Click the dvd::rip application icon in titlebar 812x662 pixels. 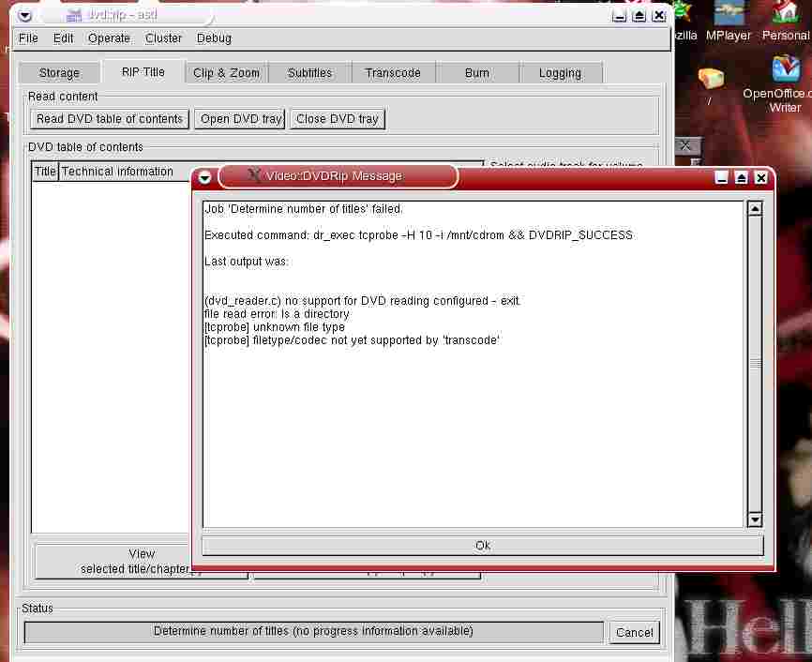[x=74, y=15]
